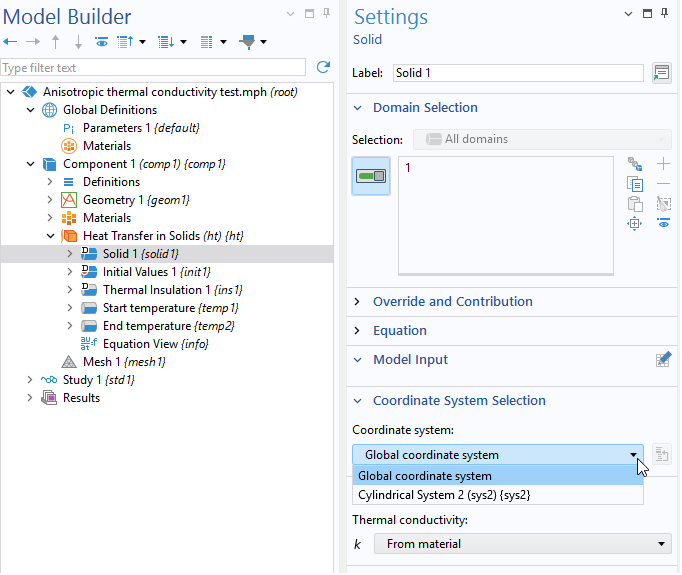Viewport: 682px width, 575px height.
Task: Toggle the eye icon beside the domain list
Action: 663,224
